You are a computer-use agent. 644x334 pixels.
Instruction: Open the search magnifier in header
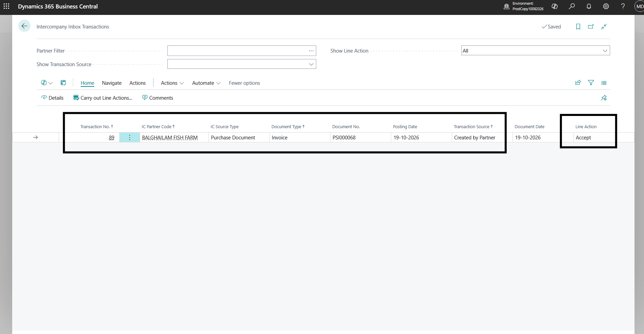point(572,6)
